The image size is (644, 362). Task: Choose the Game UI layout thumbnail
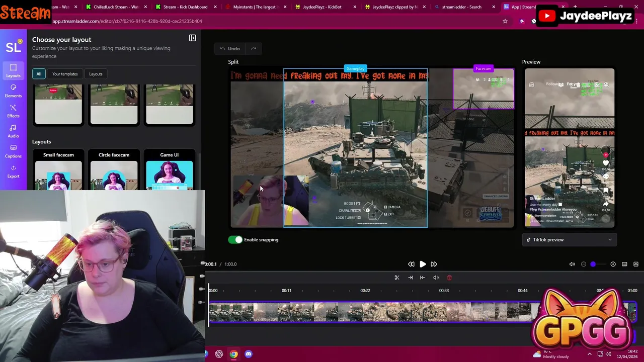(x=169, y=170)
